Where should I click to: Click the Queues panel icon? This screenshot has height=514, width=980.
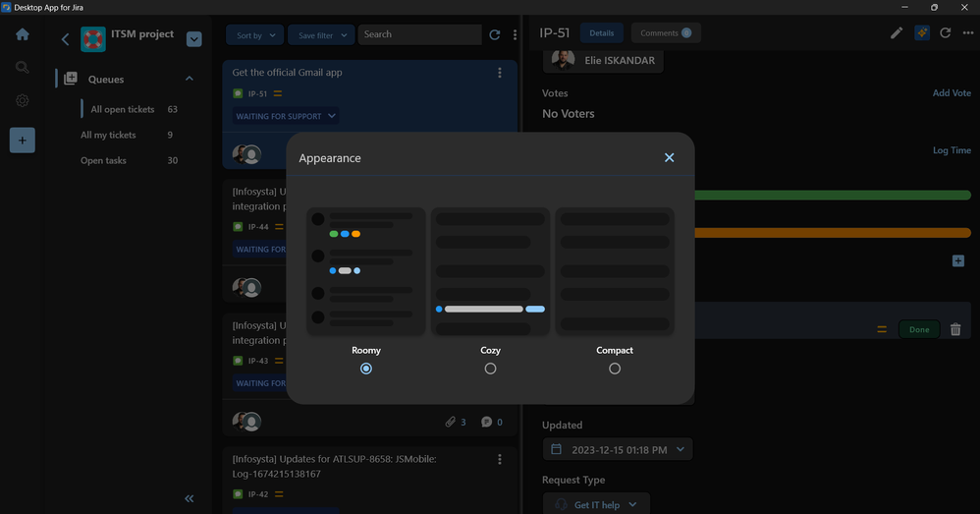71,79
